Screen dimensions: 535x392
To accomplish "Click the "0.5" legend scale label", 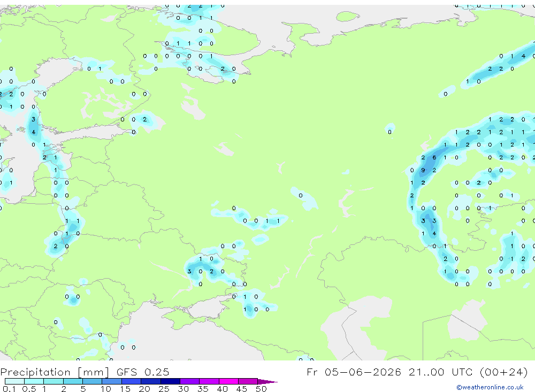I will pyautogui.click(x=29, y=389).
